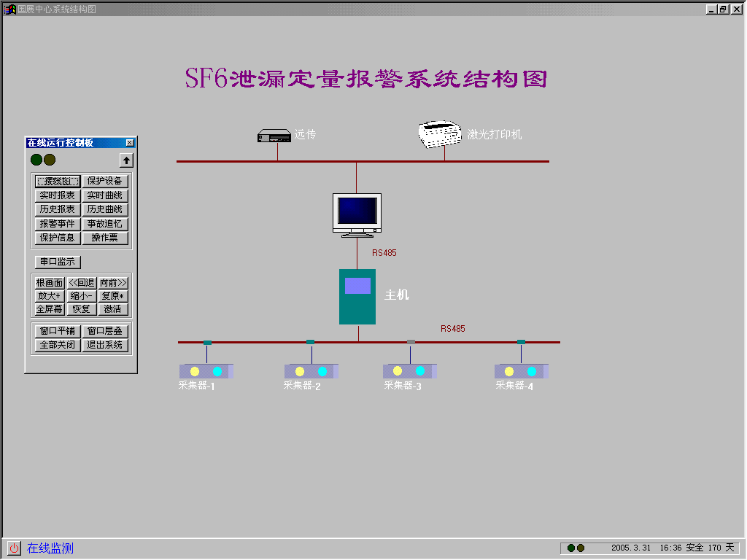
Task: Click the teal 主机 host unit icon
Action: (x=357, y=297)
